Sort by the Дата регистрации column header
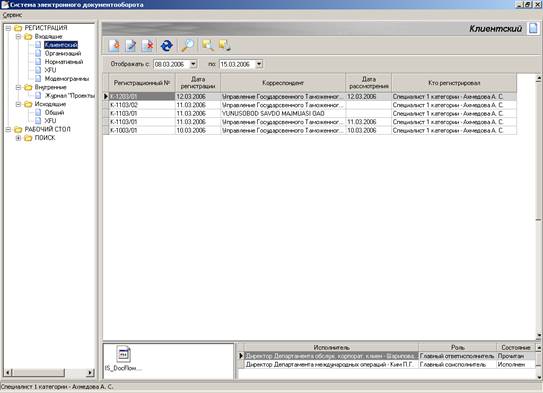The width and height of the screenshot is (543, 393). pos(198,83)
